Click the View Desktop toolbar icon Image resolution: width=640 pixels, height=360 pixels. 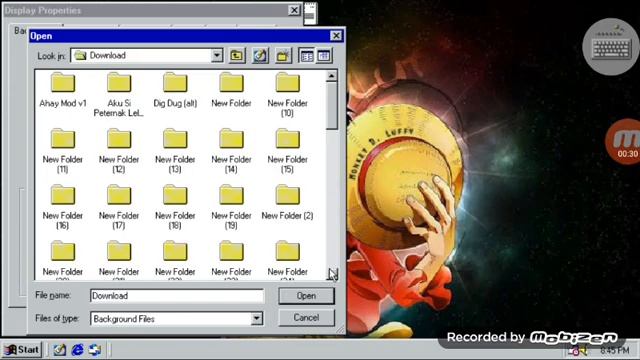[x=260, y=56]
